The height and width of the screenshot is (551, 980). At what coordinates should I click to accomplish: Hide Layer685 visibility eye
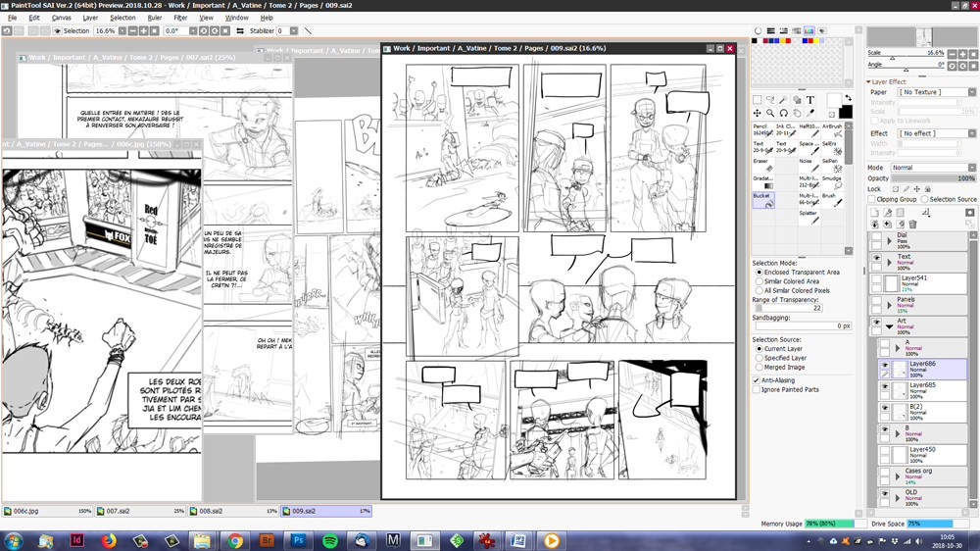pyautogui.click(x=885, y=387)
